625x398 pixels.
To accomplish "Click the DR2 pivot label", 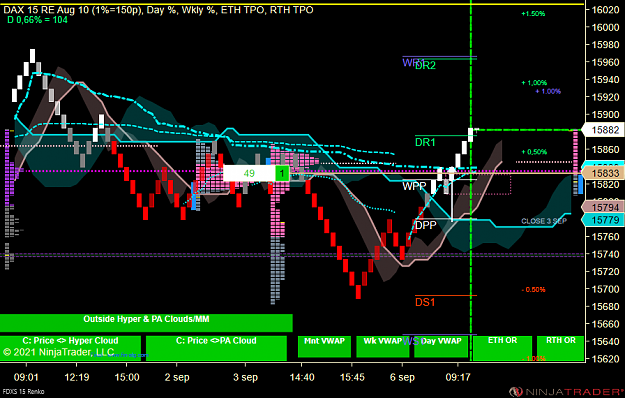I will coord(425,66).
